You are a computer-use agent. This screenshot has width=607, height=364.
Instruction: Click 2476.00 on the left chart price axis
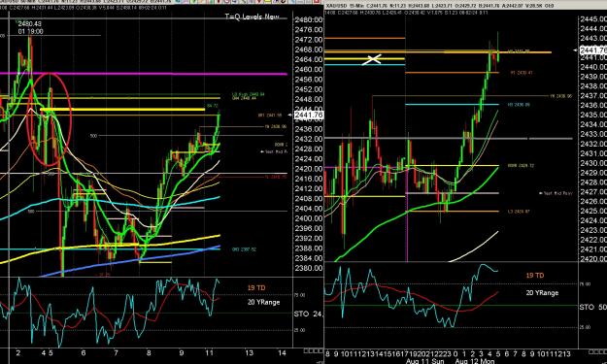click(309, 30)
